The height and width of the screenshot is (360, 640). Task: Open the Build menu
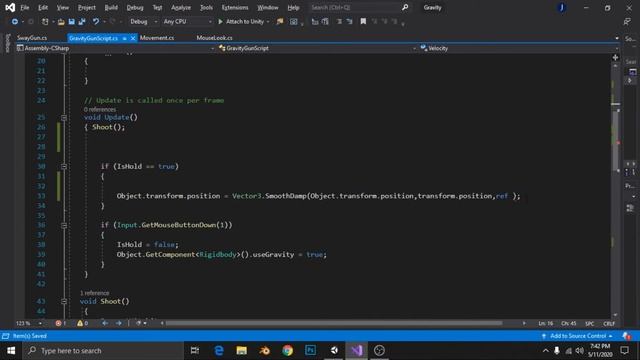click(111, 7)
